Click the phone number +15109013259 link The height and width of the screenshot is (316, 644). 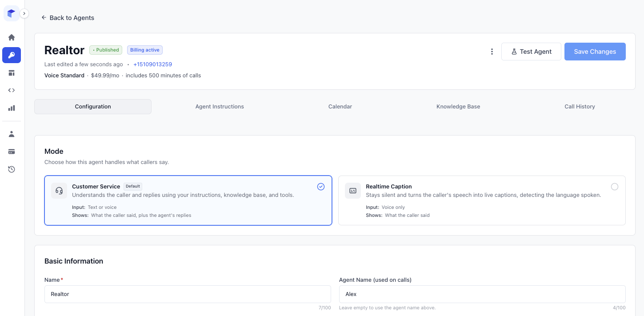click(152, 64)
